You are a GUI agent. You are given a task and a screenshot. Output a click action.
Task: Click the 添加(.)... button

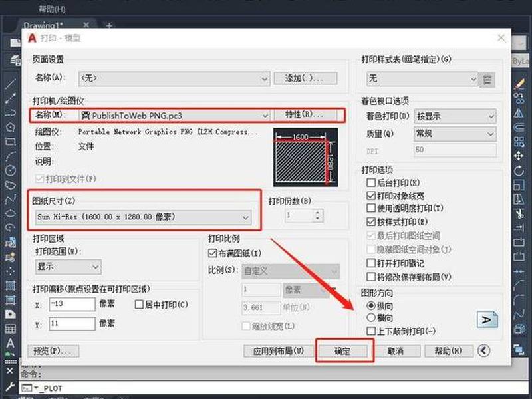coord(305,78)
